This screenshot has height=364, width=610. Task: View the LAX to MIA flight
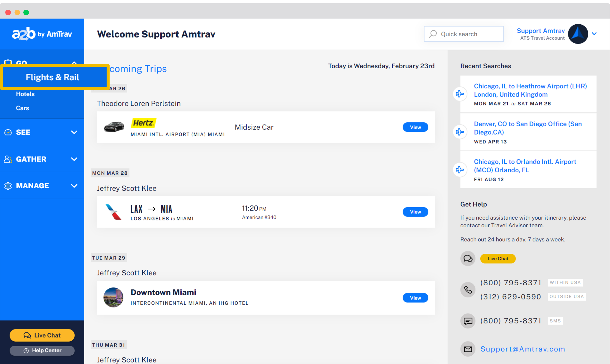415,212
